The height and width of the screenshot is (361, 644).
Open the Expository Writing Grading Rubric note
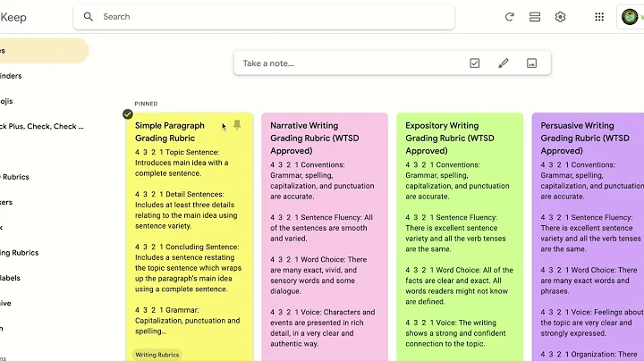pos(460,232)
